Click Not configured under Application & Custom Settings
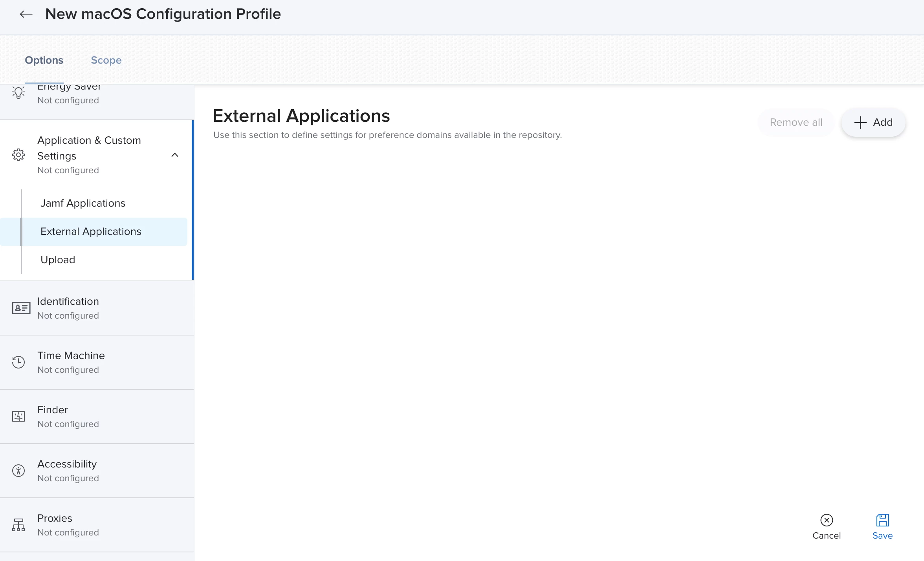The width and height of the screenshot is (924, 561). (x=68, y=170)
